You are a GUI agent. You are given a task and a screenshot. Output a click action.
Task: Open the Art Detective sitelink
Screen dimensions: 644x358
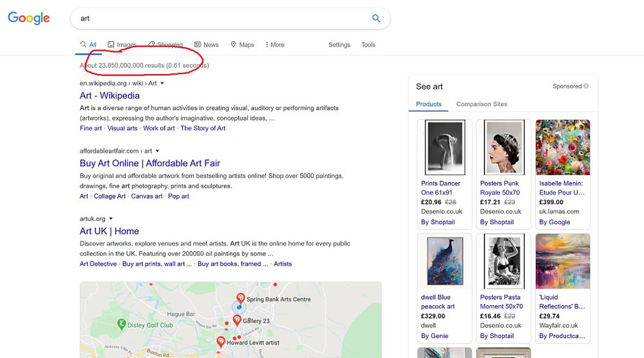pyautogui.click(x=98, y=264)
